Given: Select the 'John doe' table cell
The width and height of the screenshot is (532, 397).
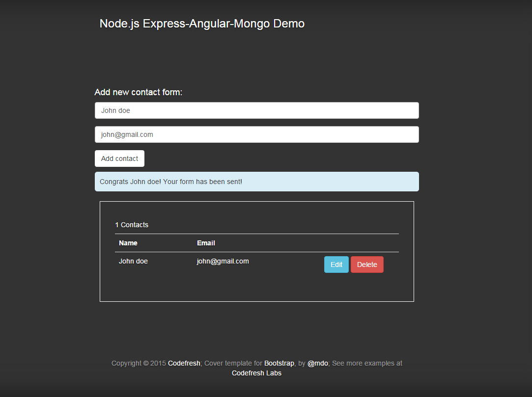Looking at the screenshot, I should tap(133, 262).
